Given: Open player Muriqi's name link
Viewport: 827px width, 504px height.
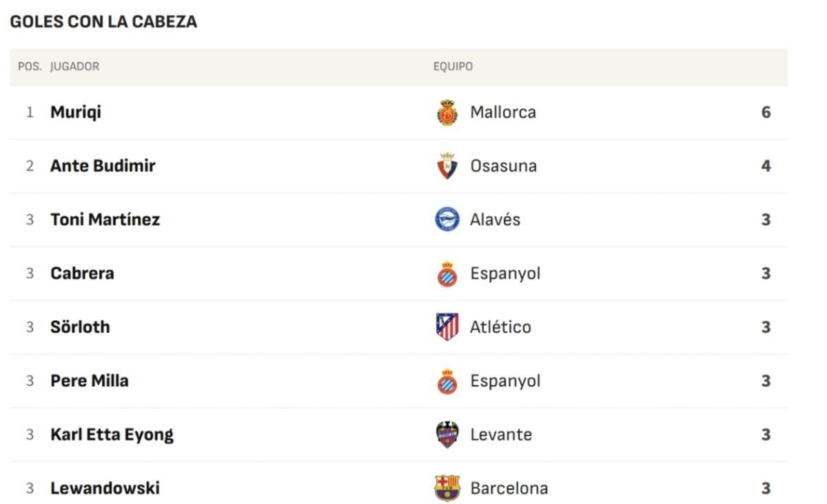Looking at the screenshot, I should [x=76, y=112].
